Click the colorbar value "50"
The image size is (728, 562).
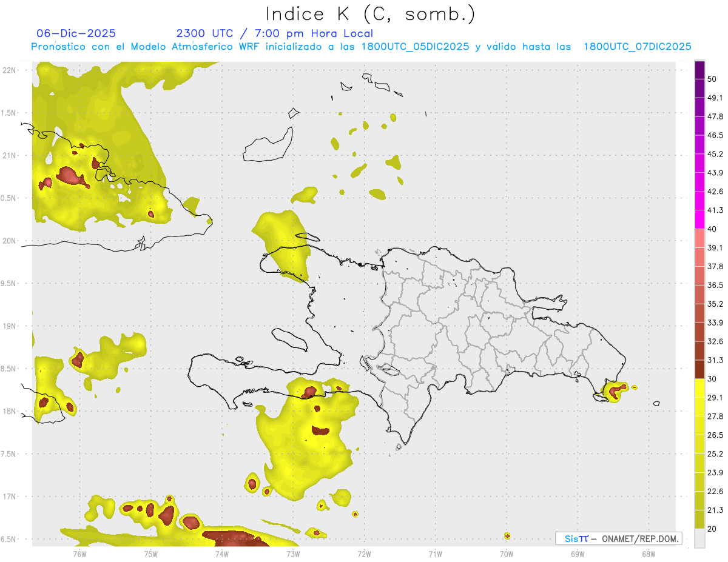[712, 79]
